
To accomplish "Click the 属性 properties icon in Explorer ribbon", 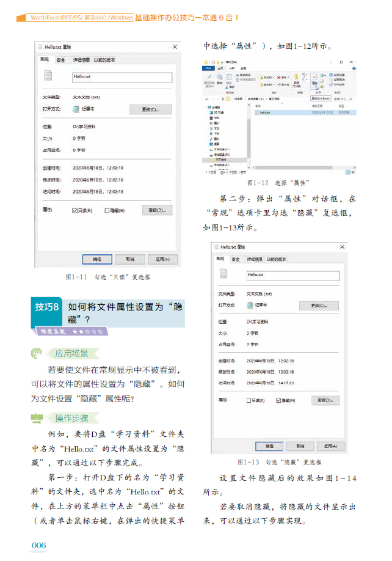I will click(x=314, y=77).
